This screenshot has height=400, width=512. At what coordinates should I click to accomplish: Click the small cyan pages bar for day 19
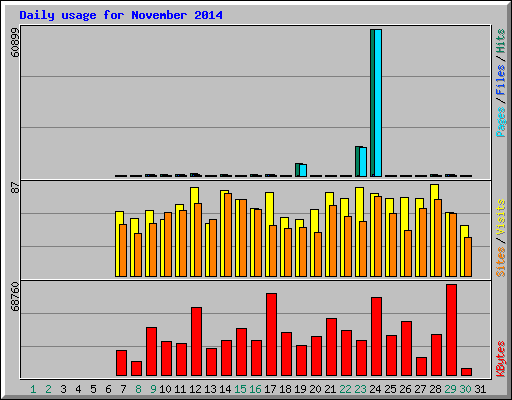click(303, 170)
